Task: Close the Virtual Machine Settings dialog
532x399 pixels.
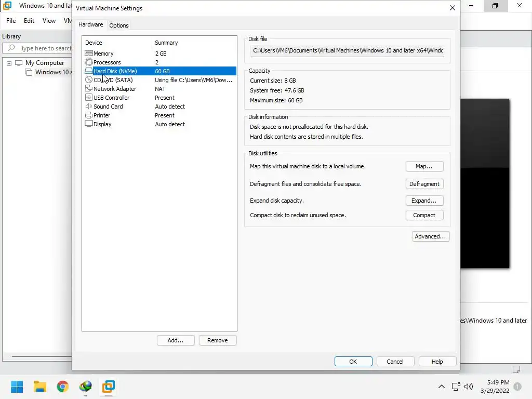Action: pyautogui.click(x=453, y=8)
